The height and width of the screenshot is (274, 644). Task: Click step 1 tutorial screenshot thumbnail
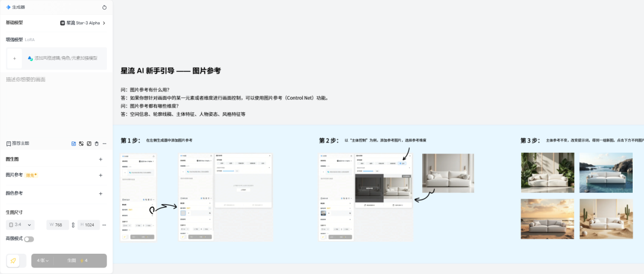138,197
